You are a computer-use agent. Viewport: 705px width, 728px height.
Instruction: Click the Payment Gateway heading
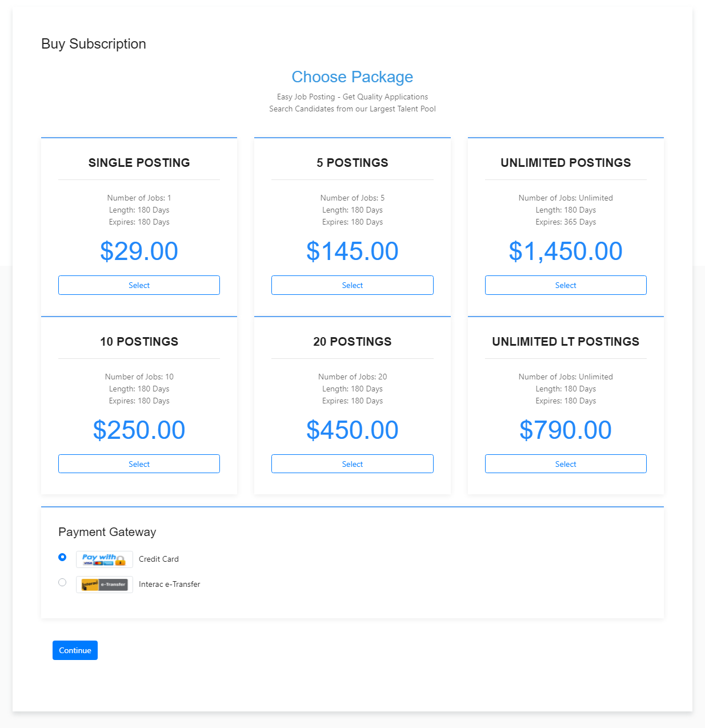point(107,532)
